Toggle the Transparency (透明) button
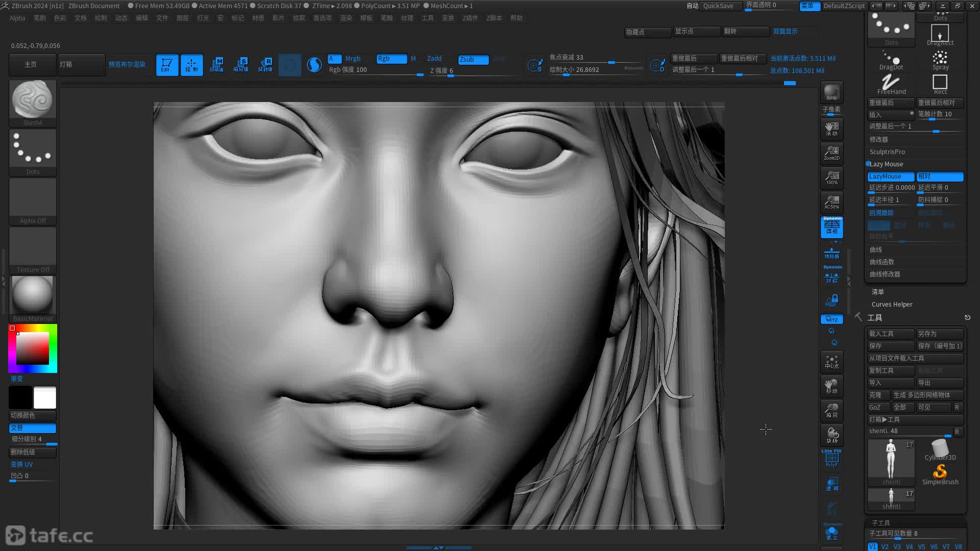 831,484
